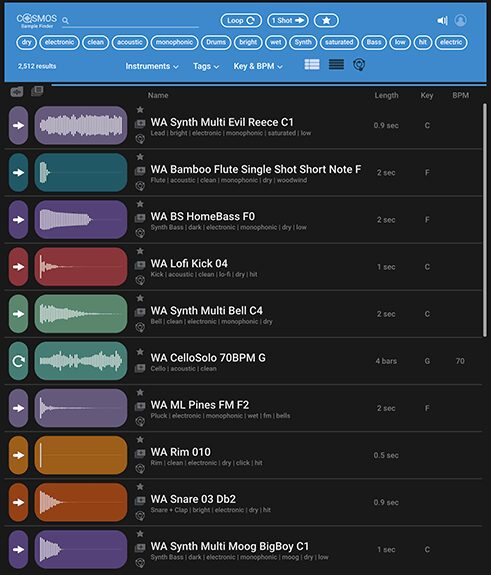The height and width of the screenshot is (575, 491).
Task: Toggle the Loop filter button
Action: tap(241, 21)
